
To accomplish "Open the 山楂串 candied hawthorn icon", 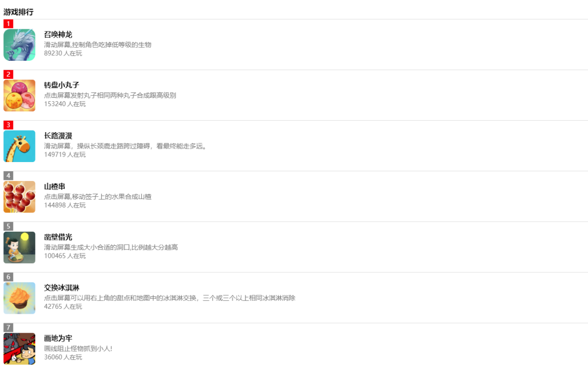I will click(x=20, y=197).
